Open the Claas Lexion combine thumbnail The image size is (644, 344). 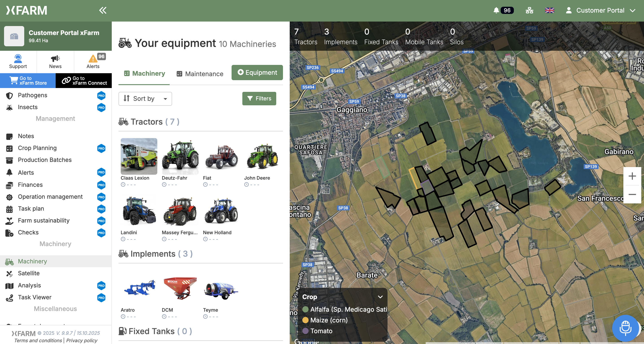point(139,156)
